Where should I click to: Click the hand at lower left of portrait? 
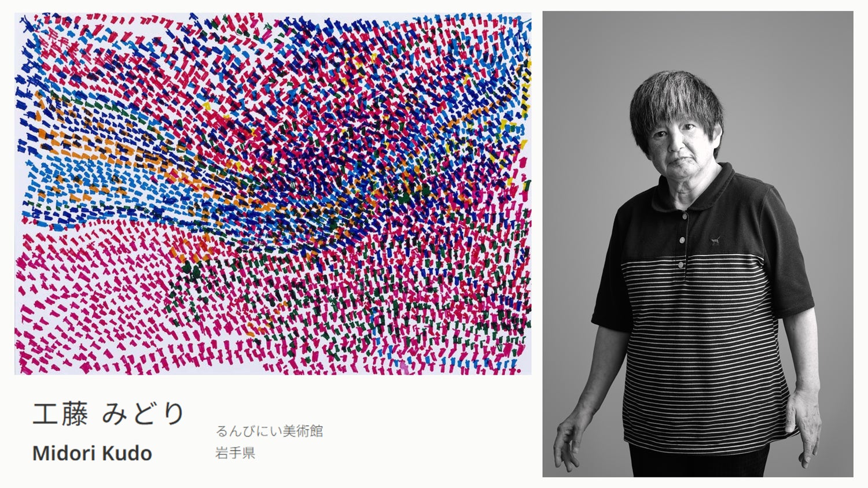570,442
